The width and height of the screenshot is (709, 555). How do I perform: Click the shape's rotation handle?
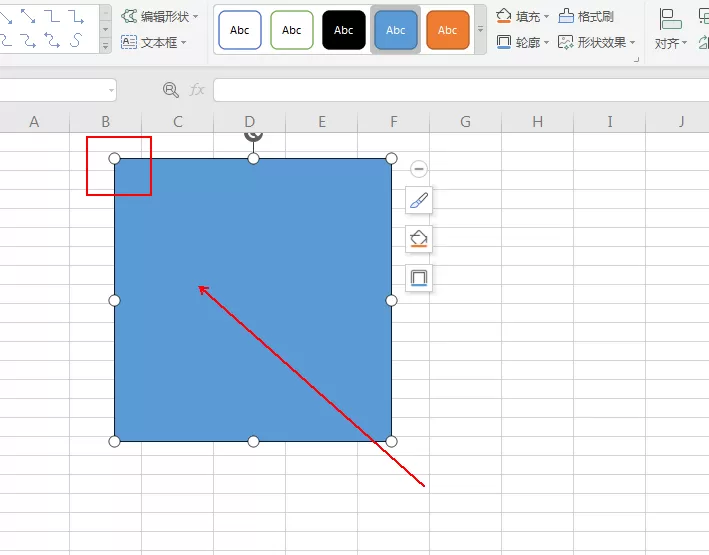(x=253, y=136)
